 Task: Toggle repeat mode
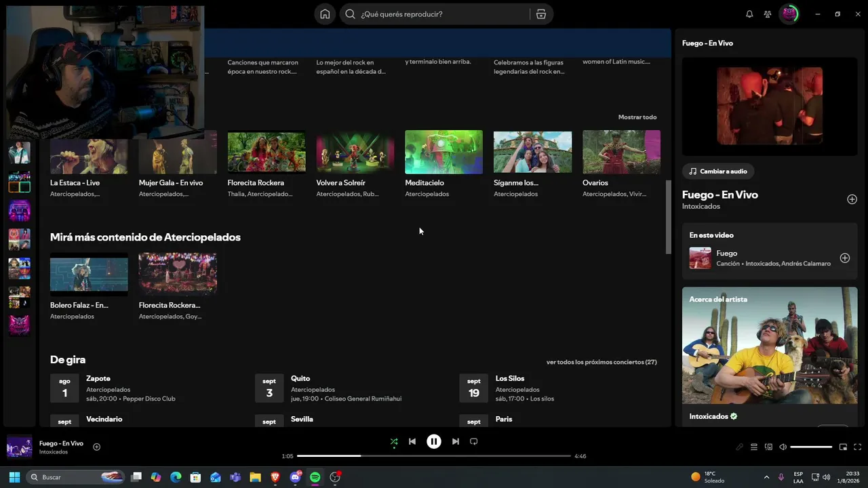(474, 442)
